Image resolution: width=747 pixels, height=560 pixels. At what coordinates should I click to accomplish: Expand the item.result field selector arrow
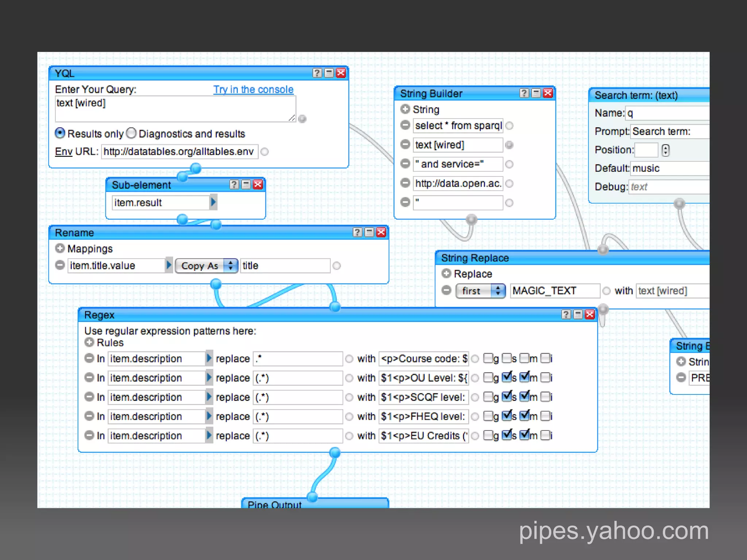tap(213, 202)
